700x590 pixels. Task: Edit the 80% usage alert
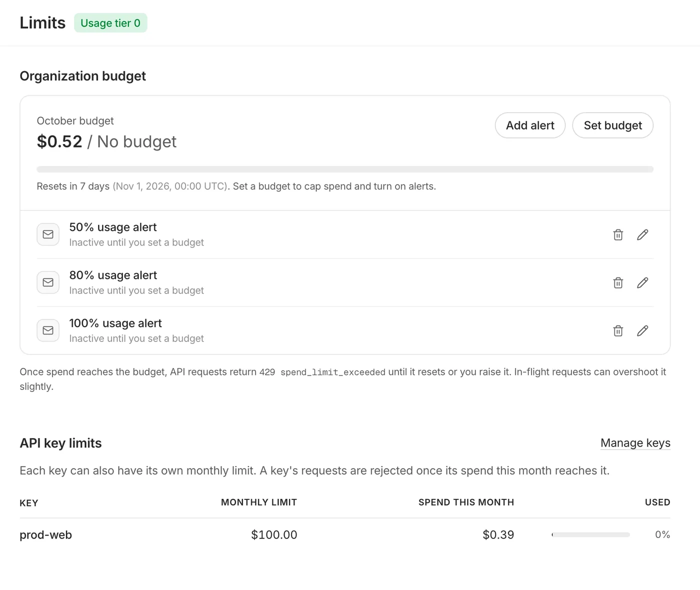pyautogui.click(x=642, y=282)
